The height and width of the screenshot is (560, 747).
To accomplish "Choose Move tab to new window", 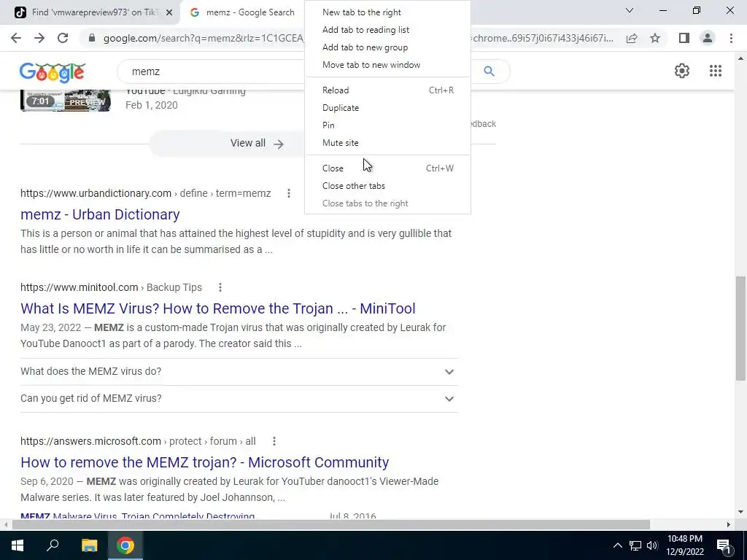I will 387,65.
